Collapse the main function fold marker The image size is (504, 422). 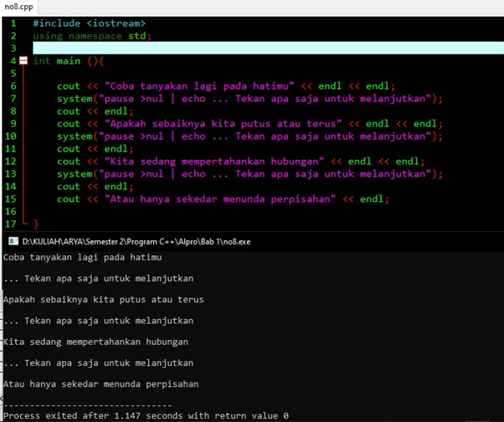(x=23, y=61)
